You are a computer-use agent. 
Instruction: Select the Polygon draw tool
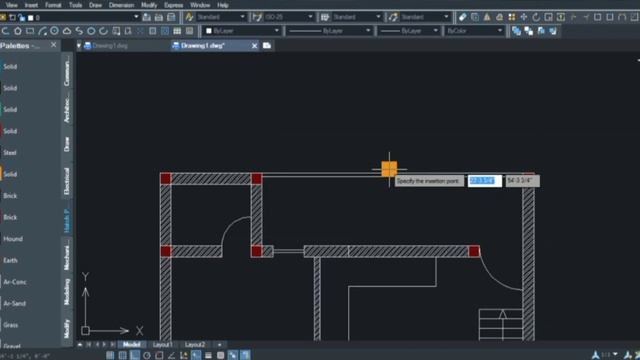click(x=18, y=31)
